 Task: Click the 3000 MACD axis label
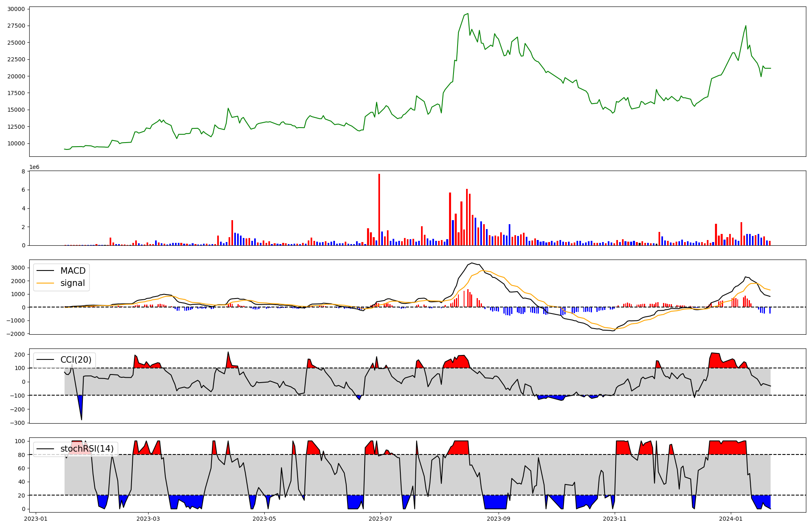point(18,268)
